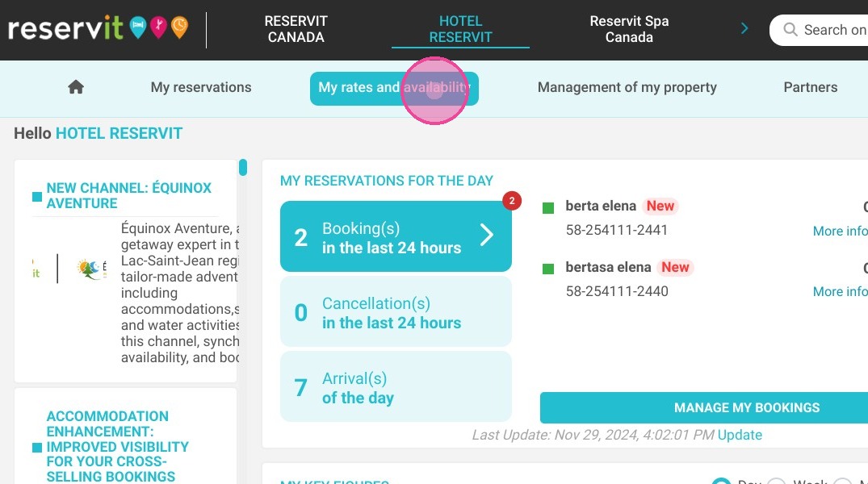Screen dimensions: 868x484
Task: Open More info for berta elena booking
Action: (x=840, y=231)
